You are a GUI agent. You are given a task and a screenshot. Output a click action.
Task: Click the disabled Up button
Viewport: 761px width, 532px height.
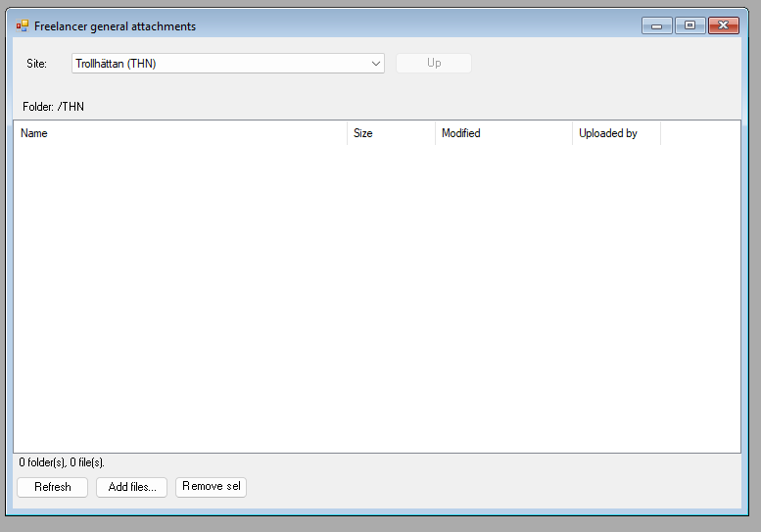tap(434, 63)
